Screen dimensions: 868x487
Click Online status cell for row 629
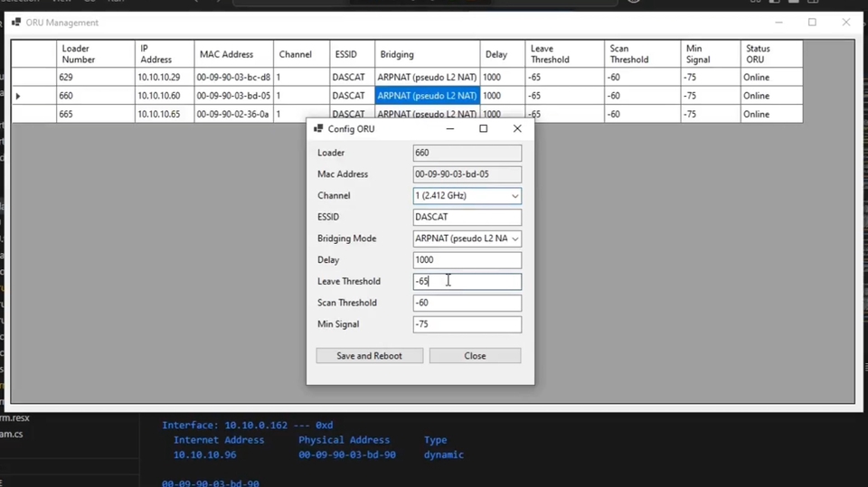771,77
